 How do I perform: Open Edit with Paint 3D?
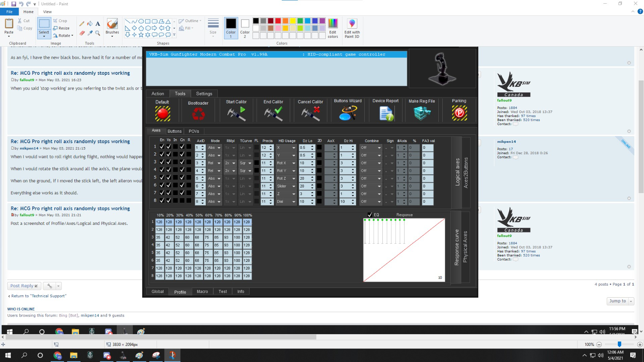pyautogui.click(x=352, y=28)
